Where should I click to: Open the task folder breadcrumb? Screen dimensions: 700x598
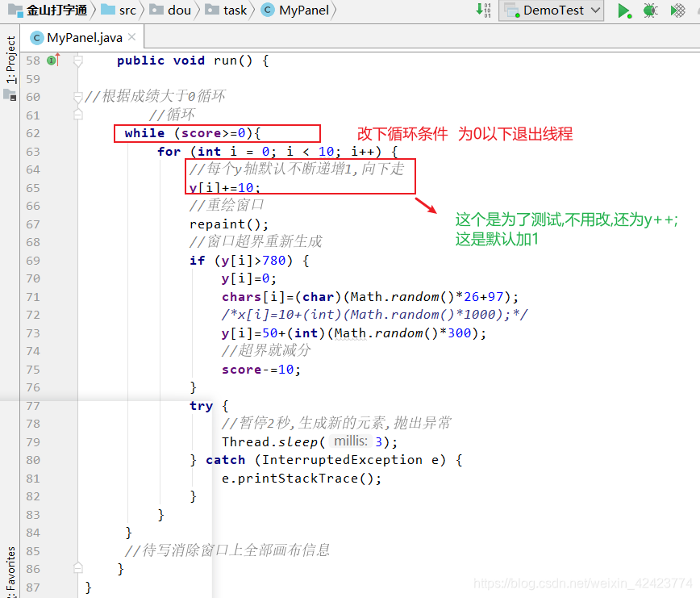coord(226,10)
